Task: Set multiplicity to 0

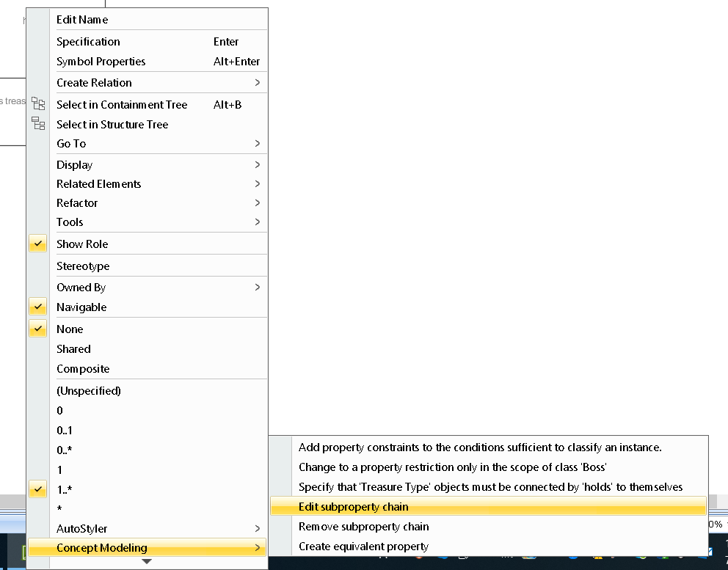Action: pos(148,411)
